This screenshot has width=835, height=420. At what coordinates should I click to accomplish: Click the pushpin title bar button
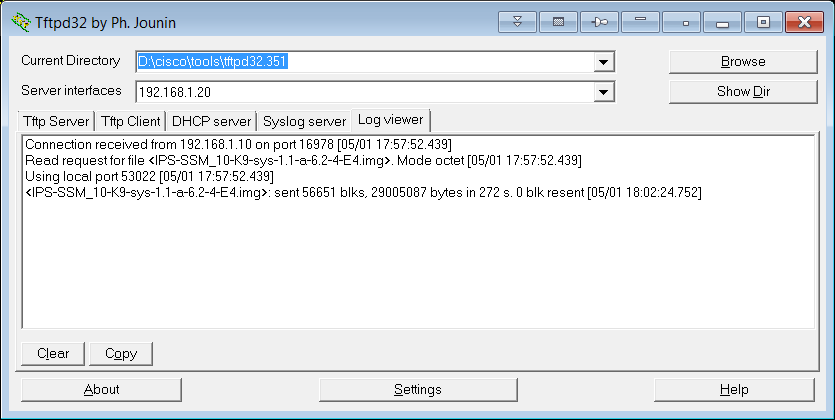click(x=599, y=22)
